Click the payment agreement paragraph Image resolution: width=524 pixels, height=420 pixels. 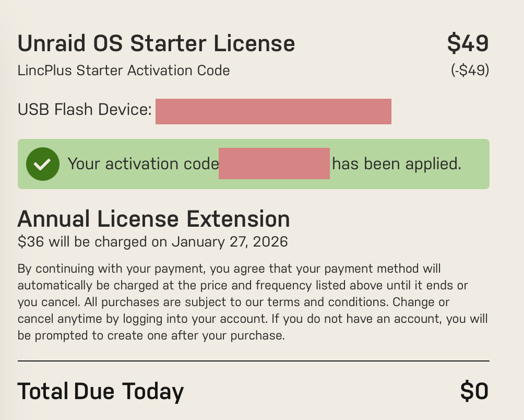coord(252,302)
